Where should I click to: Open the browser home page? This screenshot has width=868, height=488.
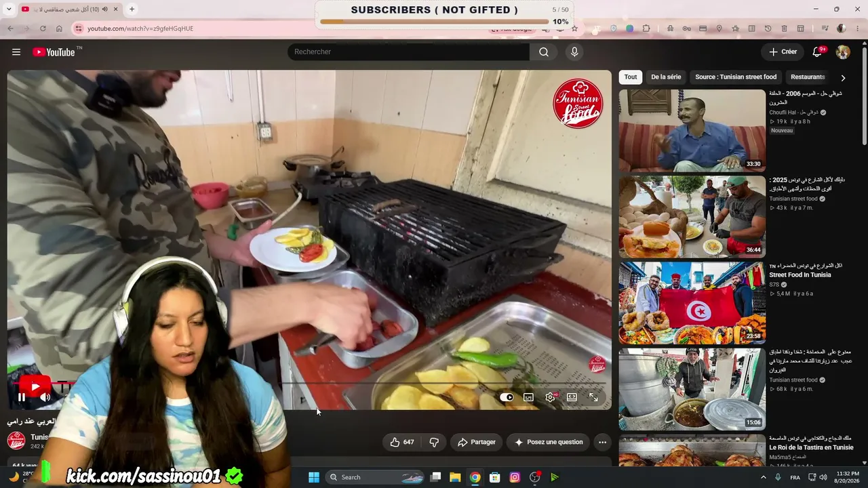pyautogui.click(x=59, y=28)
